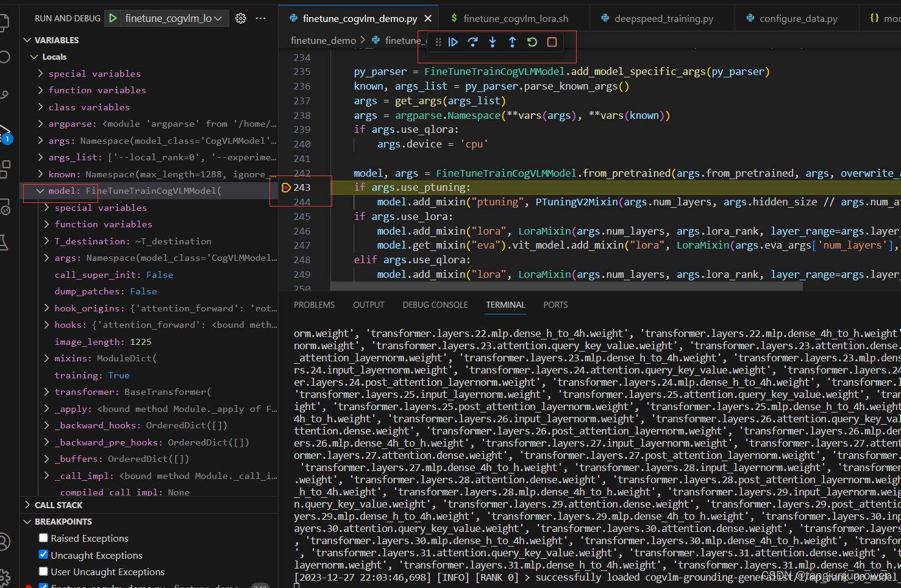Screen dimensions: 901x588
Task: Click Step Into in the debug toolbar
Action: [493, 42]
